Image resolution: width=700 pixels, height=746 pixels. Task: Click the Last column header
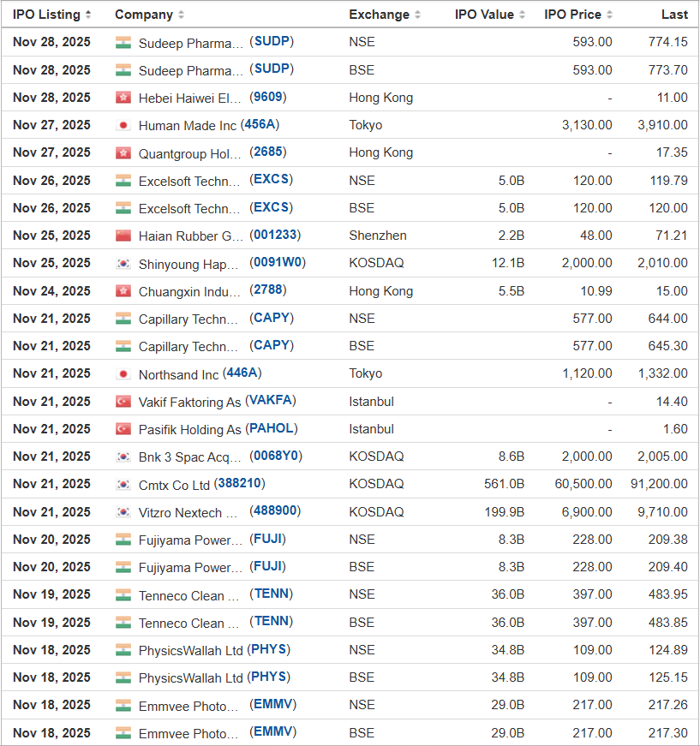pyautogui.click(x=674, y=15)
